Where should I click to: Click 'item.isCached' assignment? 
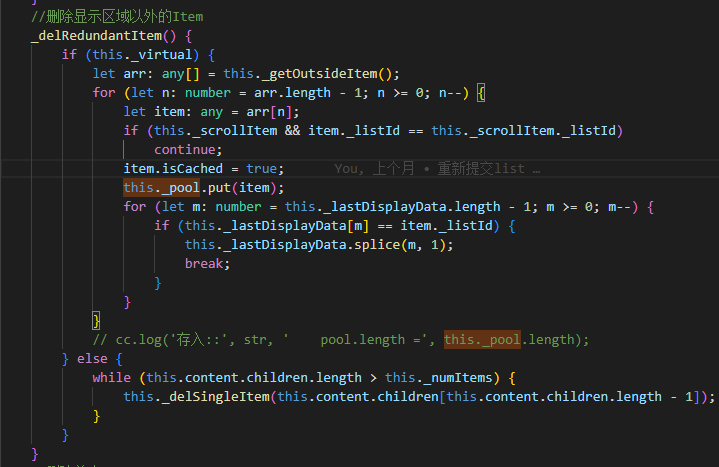[x=173, y=169]
